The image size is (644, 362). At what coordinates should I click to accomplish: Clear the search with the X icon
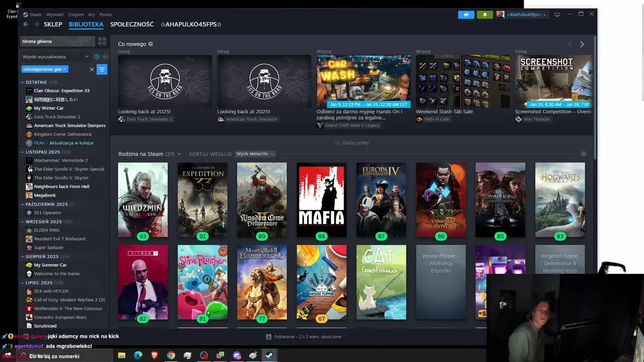[92, 69]
